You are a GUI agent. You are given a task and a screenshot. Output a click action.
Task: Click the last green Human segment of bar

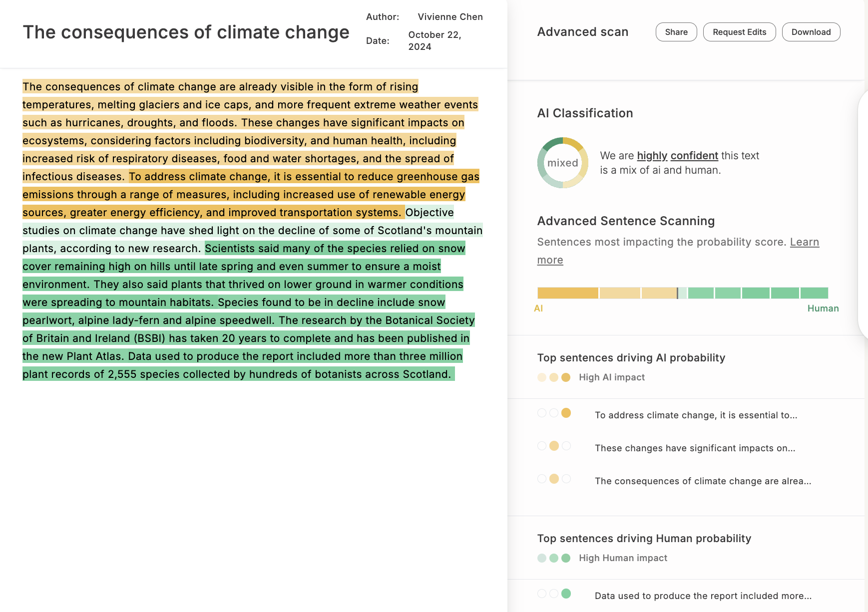tap(814, 293)
